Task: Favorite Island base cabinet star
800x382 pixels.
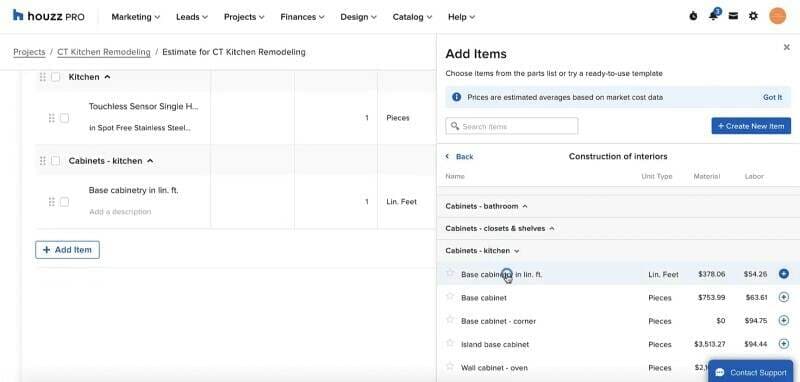Action: coord(449,343)
